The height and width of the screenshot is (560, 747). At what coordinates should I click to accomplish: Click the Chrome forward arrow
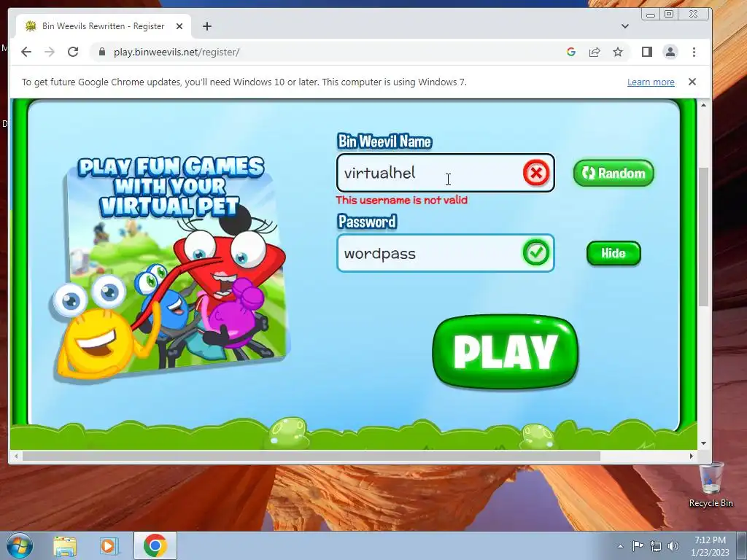pos(50,52)
